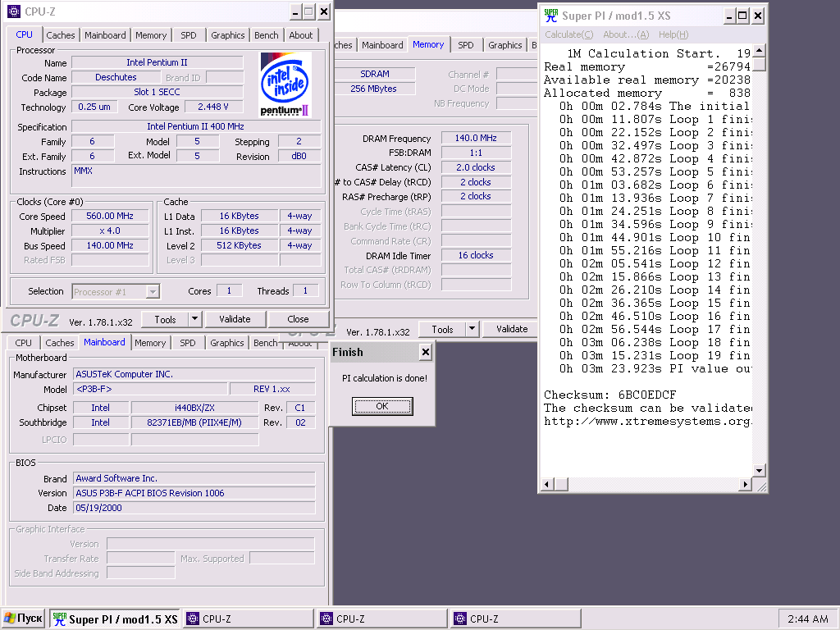Close the Finish dialog with X
This screenshot has width=840, height=630.
pos(426,352)
